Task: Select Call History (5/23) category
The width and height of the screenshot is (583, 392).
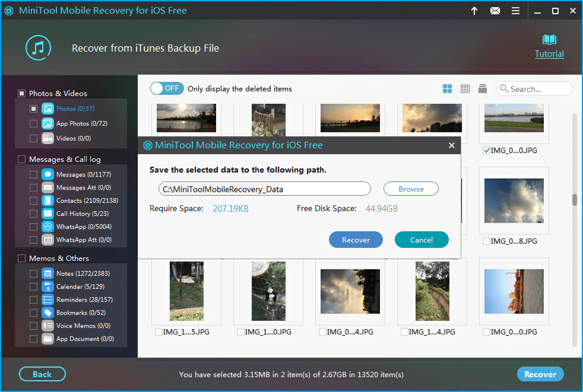Action: click(x=83, y=213)
